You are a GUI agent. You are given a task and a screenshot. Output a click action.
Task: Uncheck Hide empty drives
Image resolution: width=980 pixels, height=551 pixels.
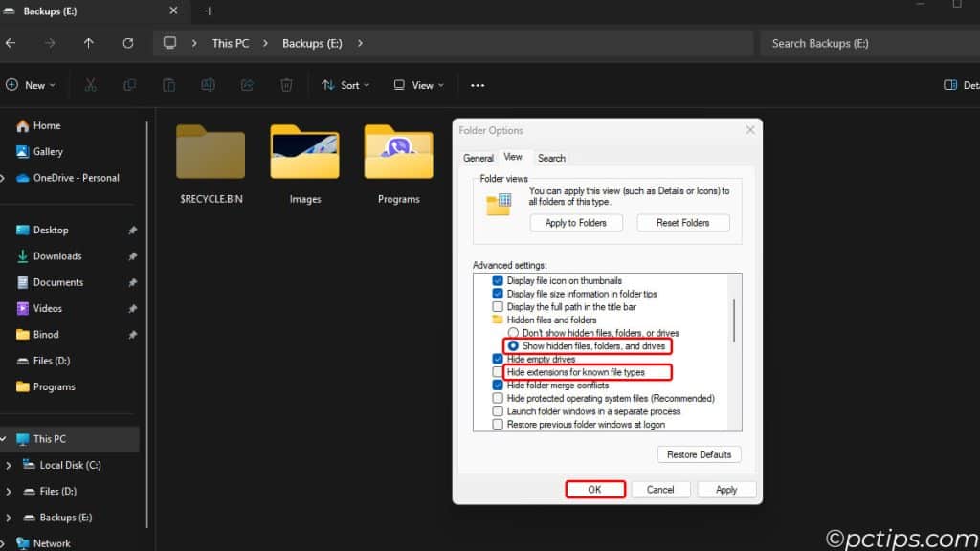(x=497, y=359)
